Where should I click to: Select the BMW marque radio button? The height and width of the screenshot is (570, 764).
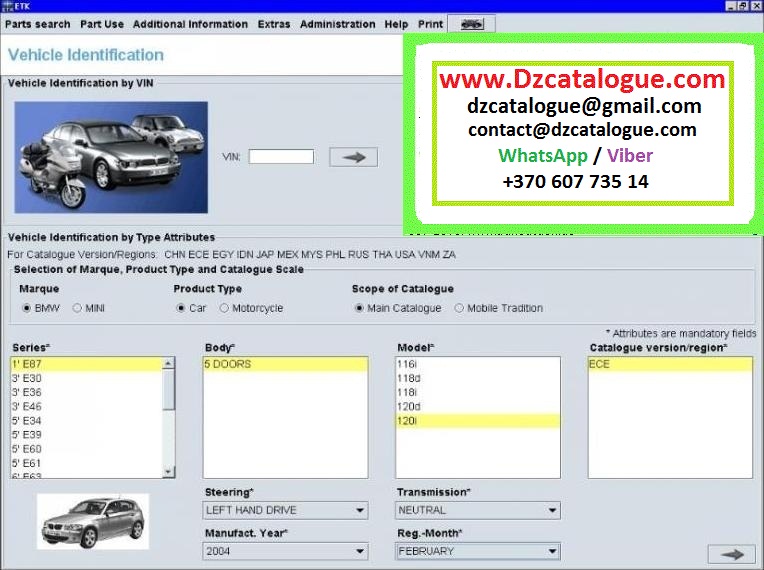point(26,308)
